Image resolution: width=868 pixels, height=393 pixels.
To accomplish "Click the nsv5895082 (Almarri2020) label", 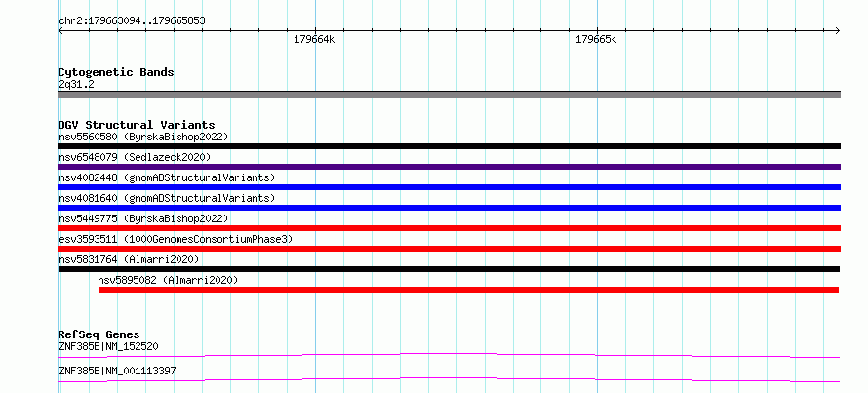I will pyautogui.click(x=168, y=280).
